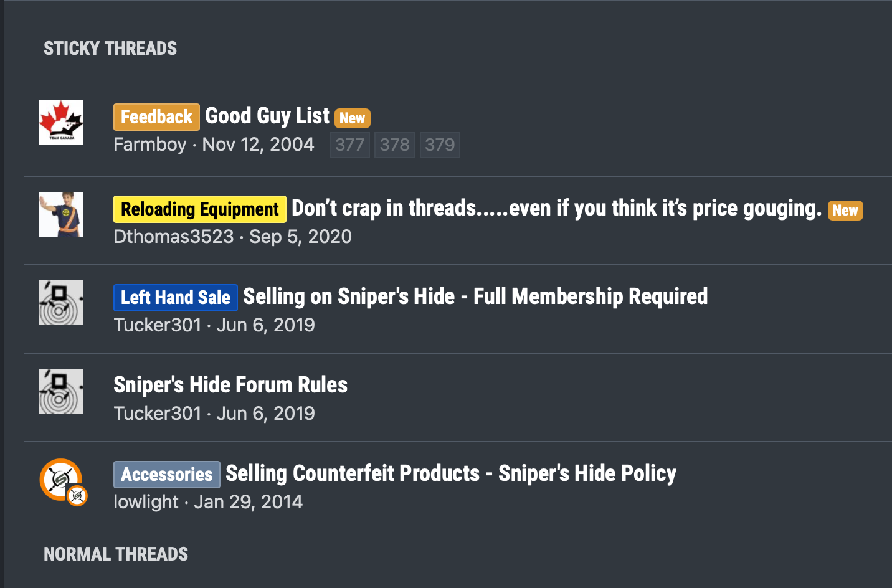
Task: Filter by Reloading Equipment prefix tag
Action: tap(200, 209)
